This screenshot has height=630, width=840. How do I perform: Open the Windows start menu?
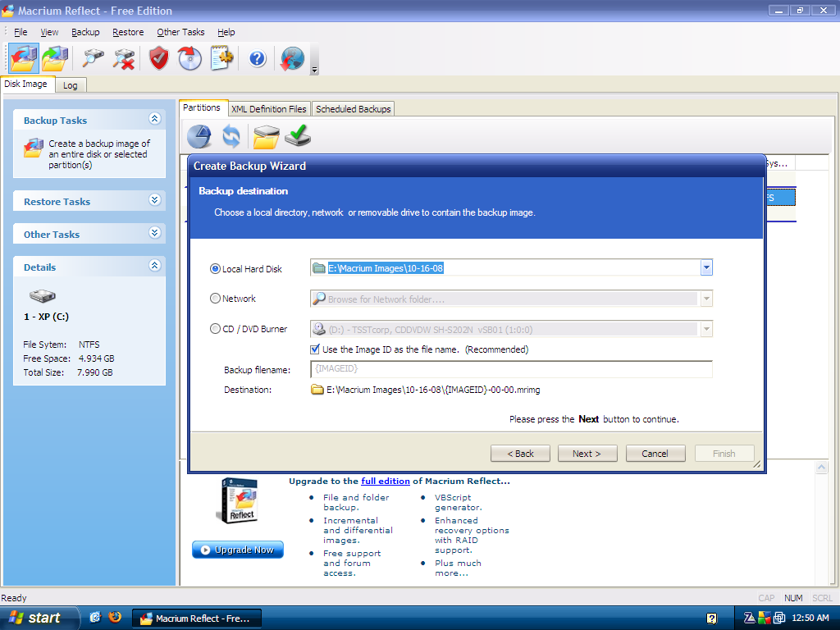(39, 618)
